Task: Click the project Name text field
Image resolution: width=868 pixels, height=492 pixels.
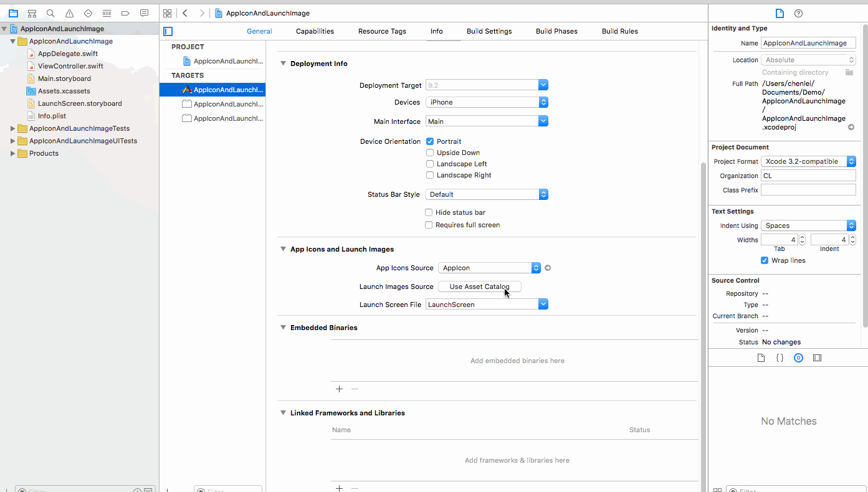Action: pyautogui.click(x=808, y=43)
